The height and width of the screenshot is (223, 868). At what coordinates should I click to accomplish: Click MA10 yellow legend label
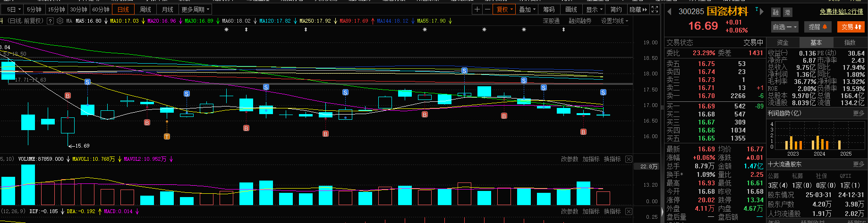pos(124,21)
